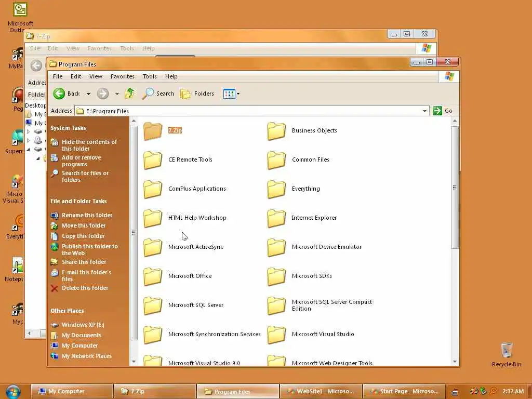Select the HTML Help Workshop folder icon
The height and width of the screenshot is (399, 532).
click(153, 218)
